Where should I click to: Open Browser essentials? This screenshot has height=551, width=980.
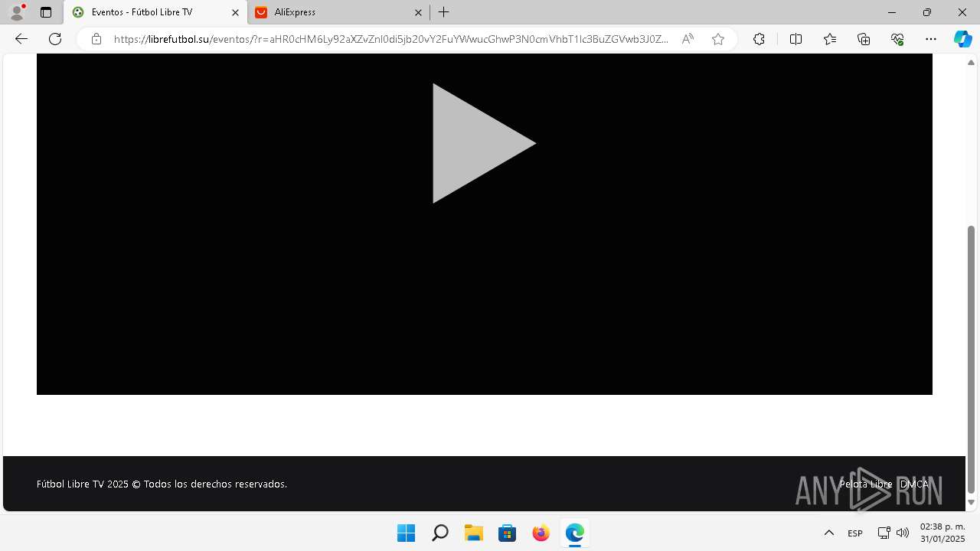(897, 39)
